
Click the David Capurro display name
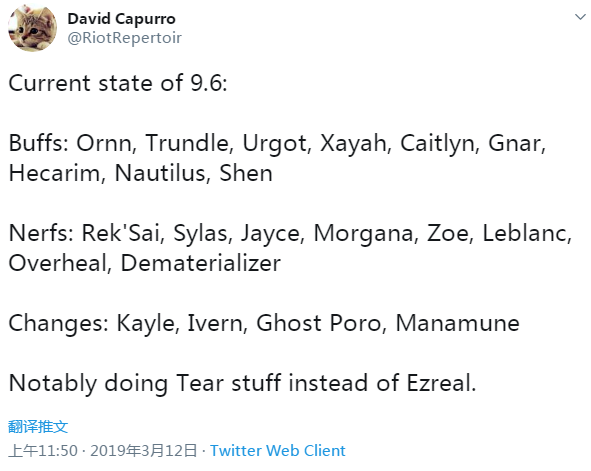(x=121, y=19)
